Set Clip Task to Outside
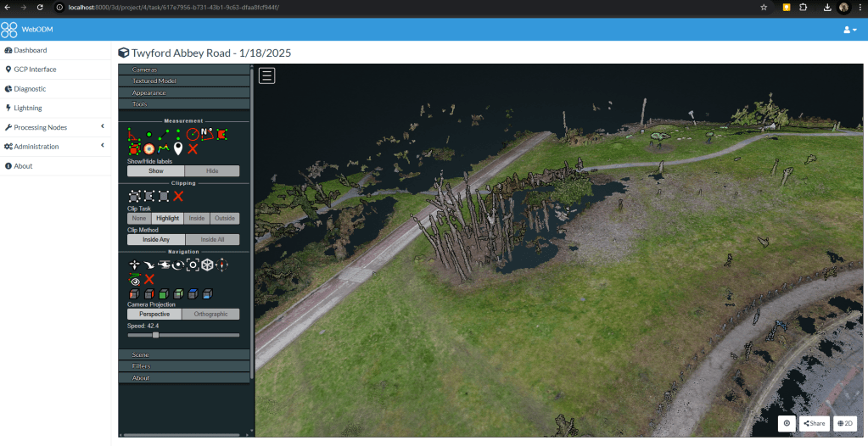 225,218
